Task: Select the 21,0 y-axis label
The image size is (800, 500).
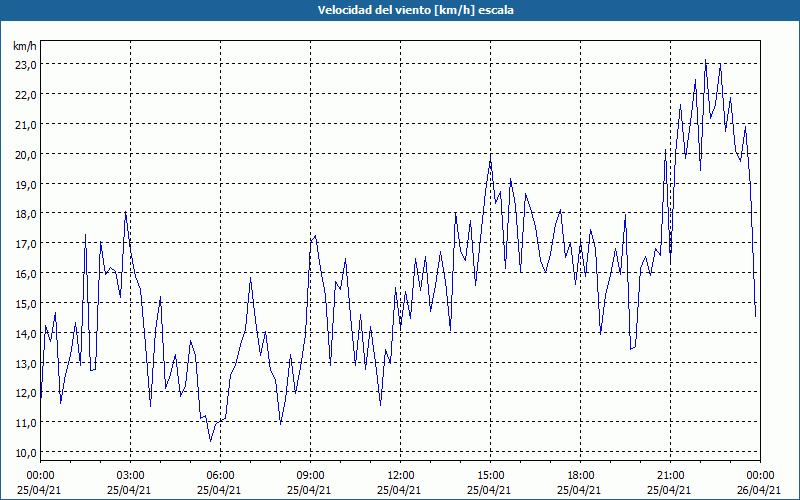Action: tap(25, 124)
